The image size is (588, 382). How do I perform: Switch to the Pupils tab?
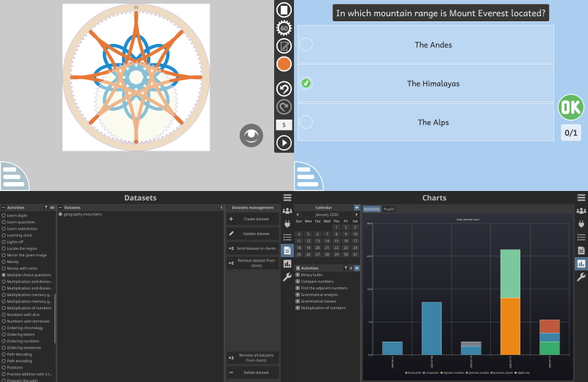point(389,209)
